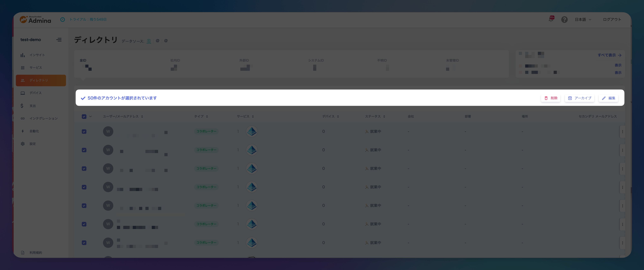Image resolution: width=644 pixels, height=270 pixels.
Task: Click first row コラボレーター type badge
Action: (206, 132)
